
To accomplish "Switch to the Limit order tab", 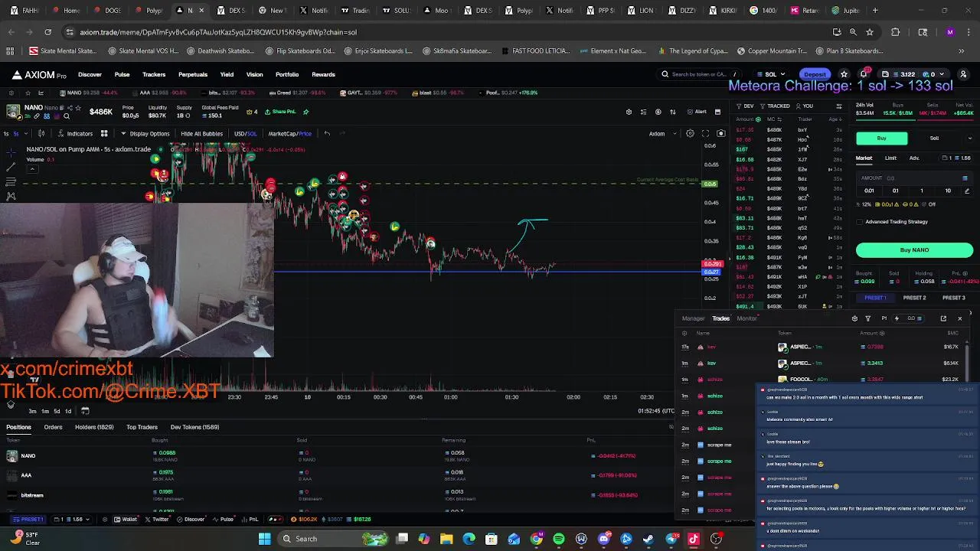I will pos(890,158).
